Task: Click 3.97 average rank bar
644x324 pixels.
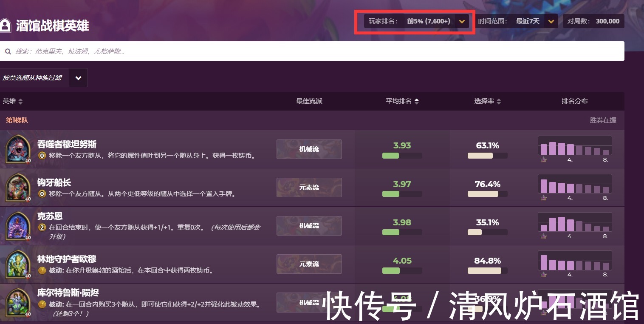Action: click(x=402, y=194)
